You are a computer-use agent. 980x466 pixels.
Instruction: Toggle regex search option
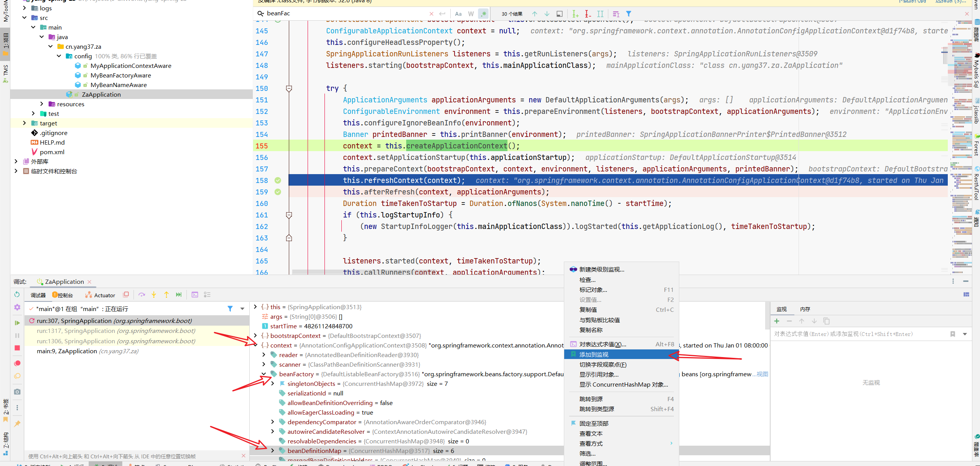click(483, 14)
